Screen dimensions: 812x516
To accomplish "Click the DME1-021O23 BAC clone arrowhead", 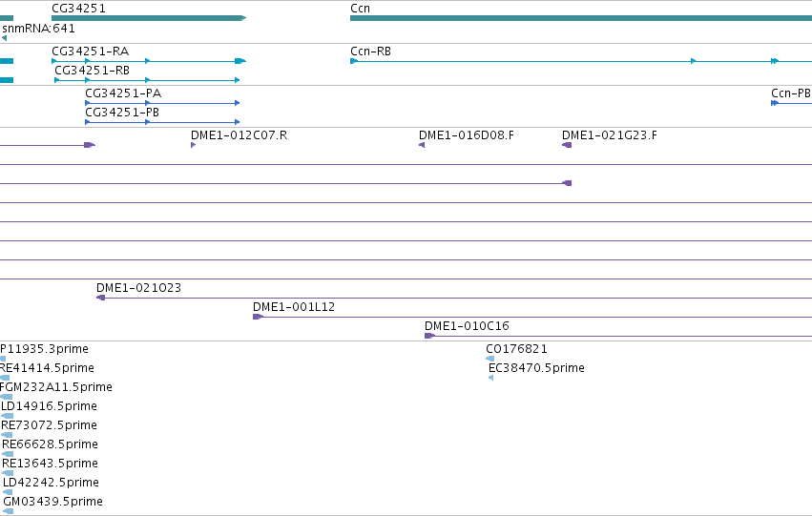I will [x=100, y=298].
